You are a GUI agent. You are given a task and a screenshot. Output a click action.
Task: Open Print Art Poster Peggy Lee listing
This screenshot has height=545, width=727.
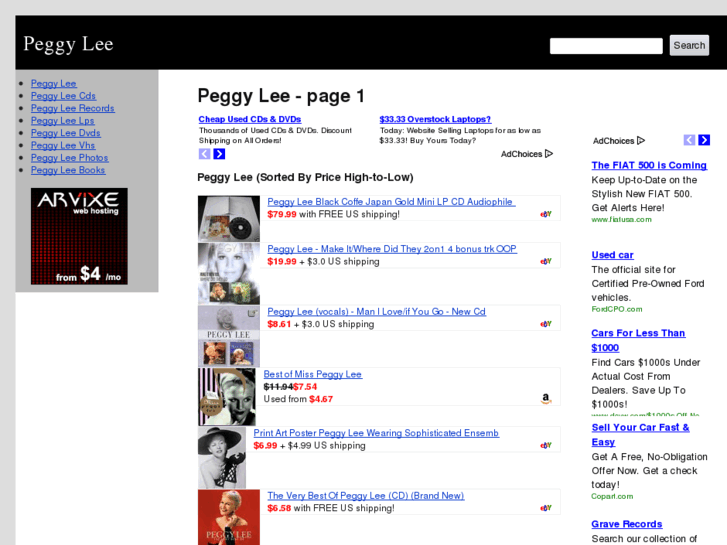[x=376, y=433]
